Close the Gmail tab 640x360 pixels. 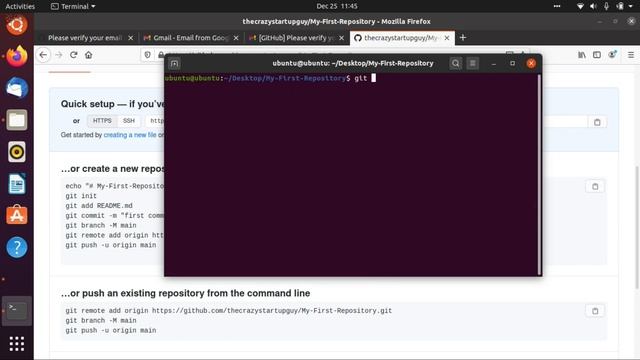coord(236,38)
